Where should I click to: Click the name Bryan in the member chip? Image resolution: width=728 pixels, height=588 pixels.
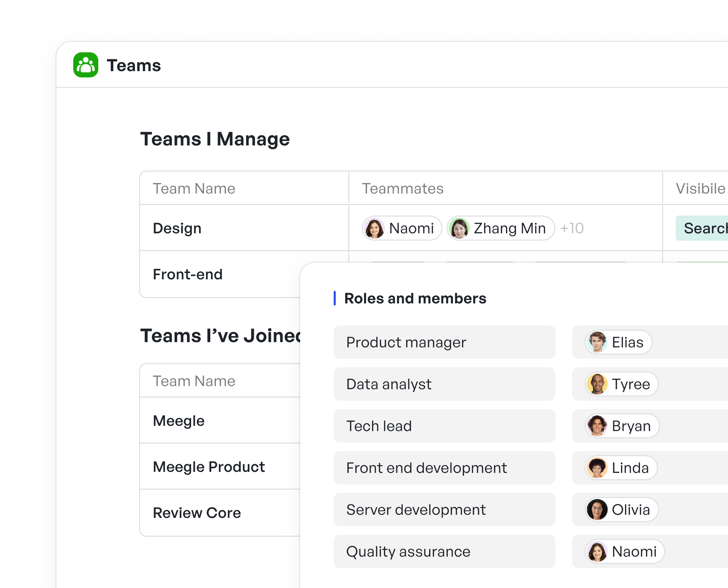click(631, 426)
